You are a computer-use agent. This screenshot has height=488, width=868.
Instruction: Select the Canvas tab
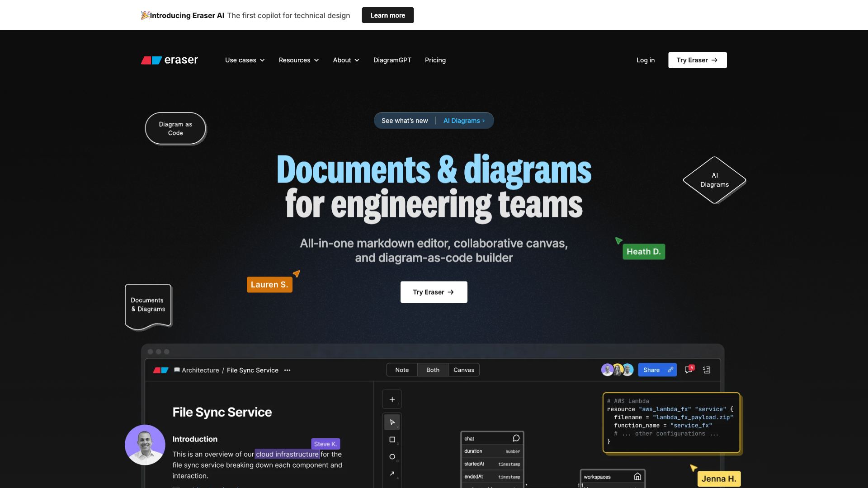tap(463, 370)
